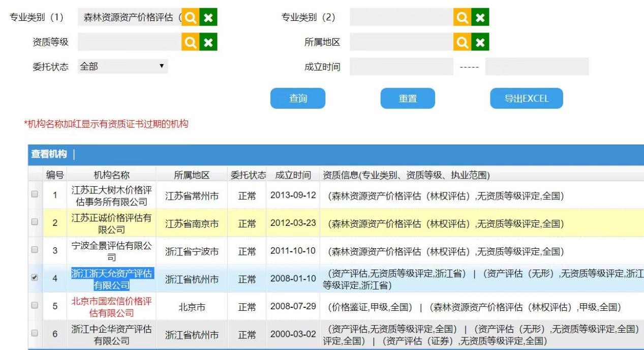The height and width of the screenshot is (350, 644).
Task: Open the 查看机构 tab in table header
Action: (49, 154)
